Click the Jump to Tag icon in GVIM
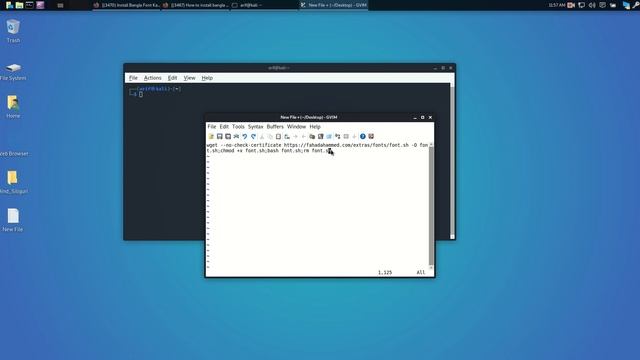Screen dimensions: 640x360 (x=354, y=136)
